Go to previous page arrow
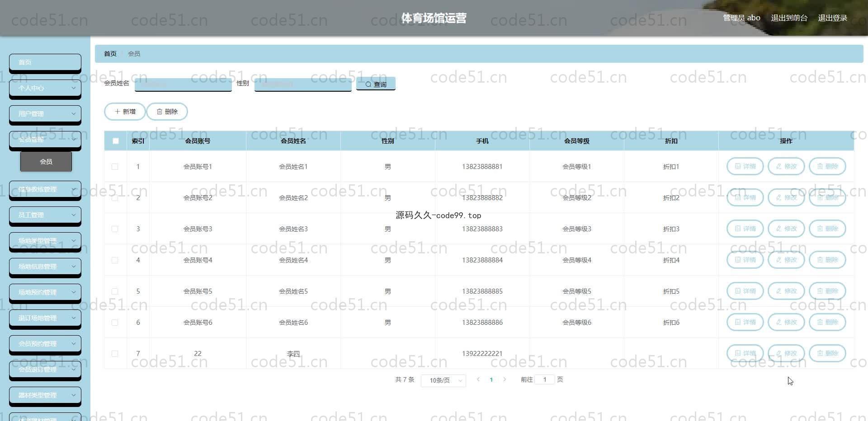Image resolution: width=868 pixels, height=421 pixels. pos(478,379)
